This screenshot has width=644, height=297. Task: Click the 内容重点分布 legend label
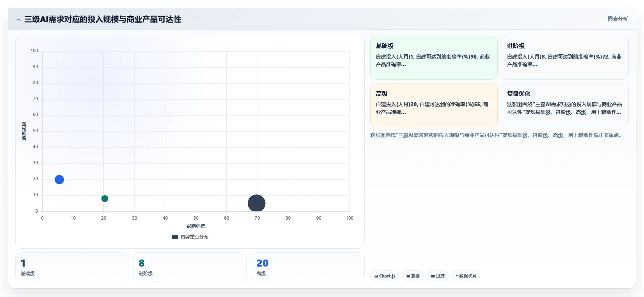[x=194, y=237]
